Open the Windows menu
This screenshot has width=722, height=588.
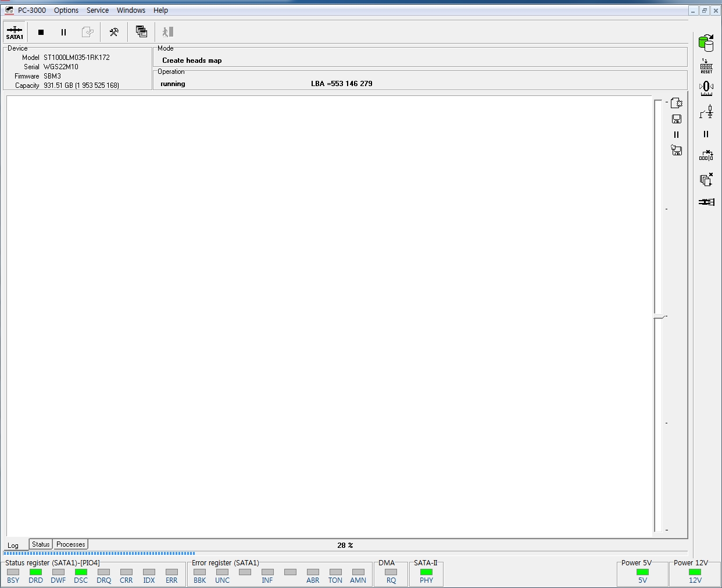pyautogui.click(x=131, y=10)
